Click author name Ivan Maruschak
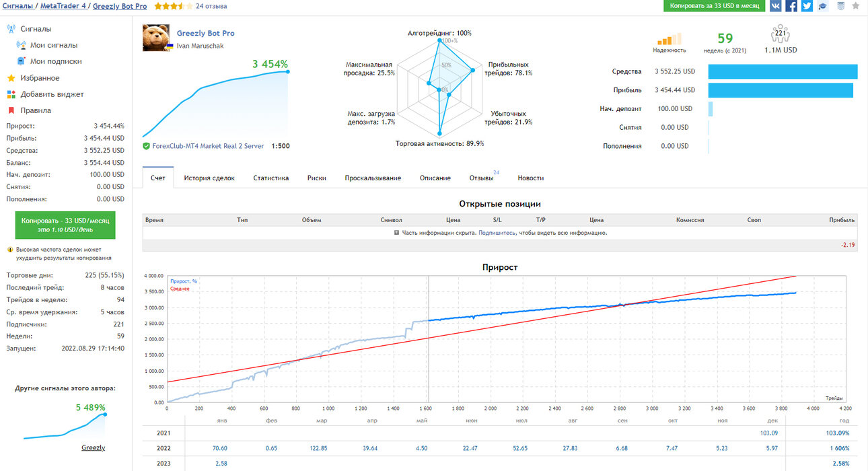 200,46
